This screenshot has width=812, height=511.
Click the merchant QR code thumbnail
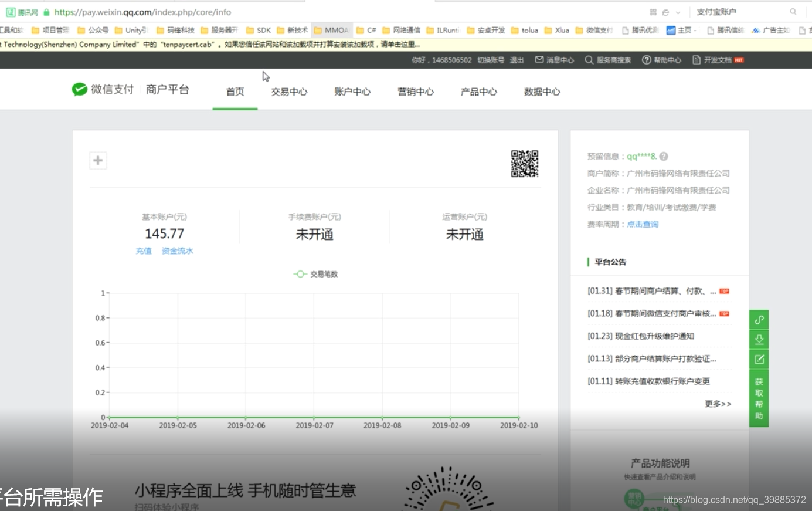(x=525, y=164)
